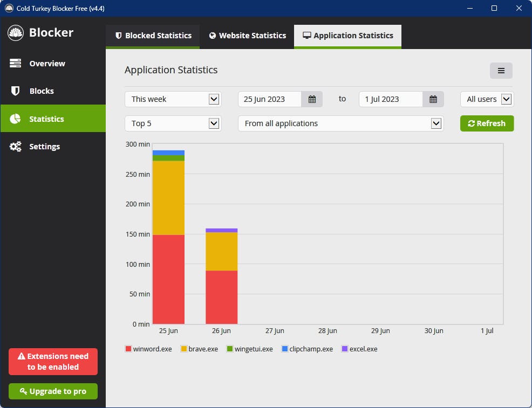532x408 pixels.
Task: Open the hamburger menu above the chart
Action: click(x=501, y=71)
